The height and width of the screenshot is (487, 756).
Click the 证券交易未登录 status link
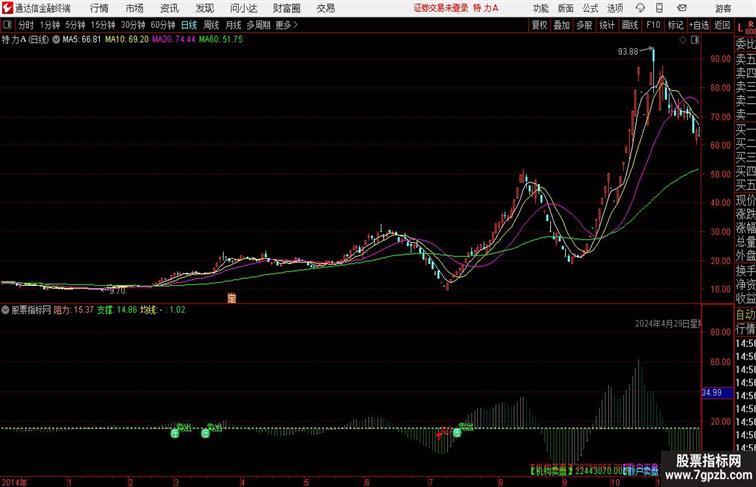coord(441,8)
